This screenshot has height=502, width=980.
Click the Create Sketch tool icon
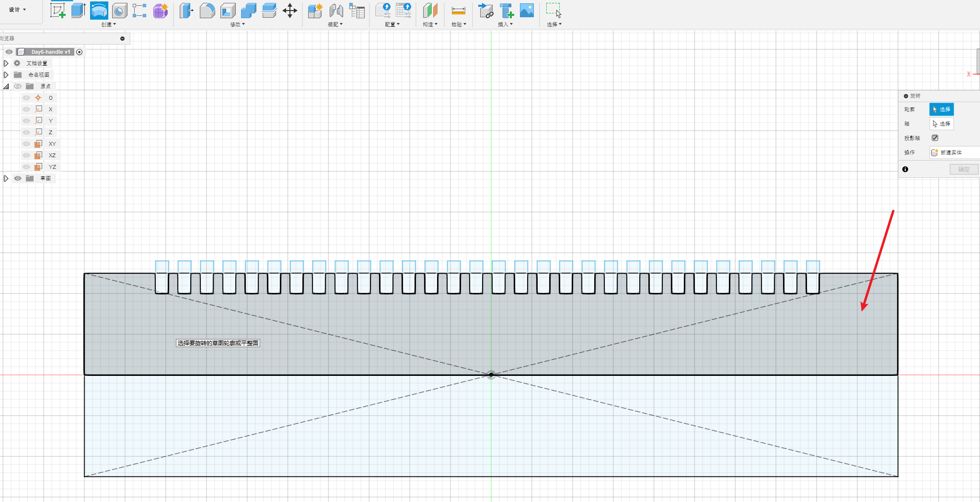(x=58, y=11)
